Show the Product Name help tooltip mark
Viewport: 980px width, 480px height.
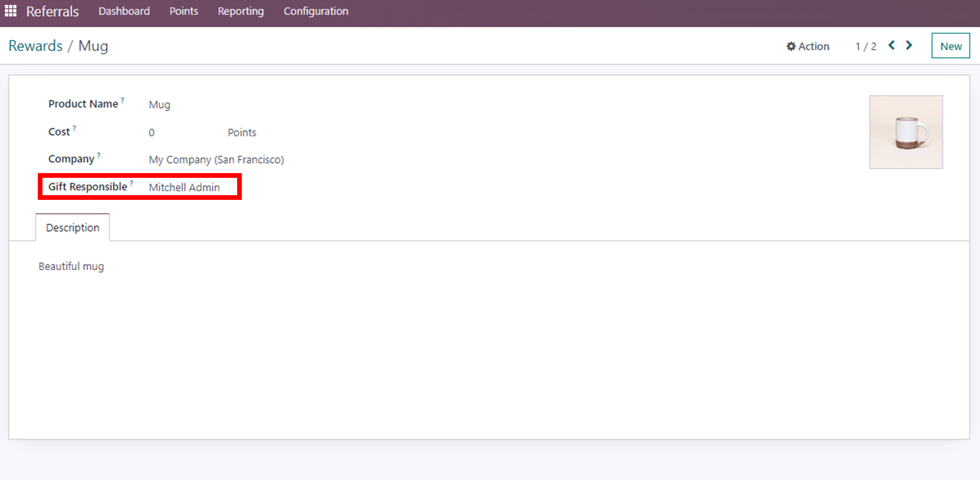pyautogui.click(x=122, y=100)
